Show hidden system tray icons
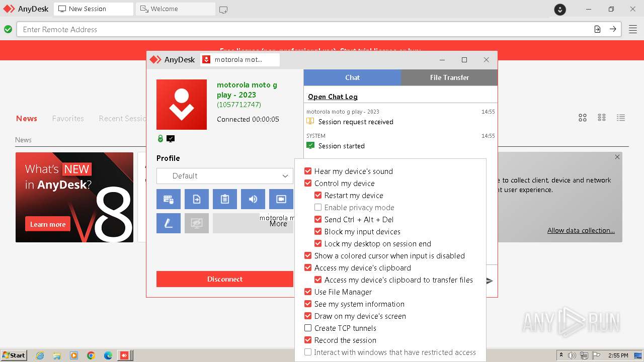This screenshot has height=362, width=644. (x=561, y=355)
